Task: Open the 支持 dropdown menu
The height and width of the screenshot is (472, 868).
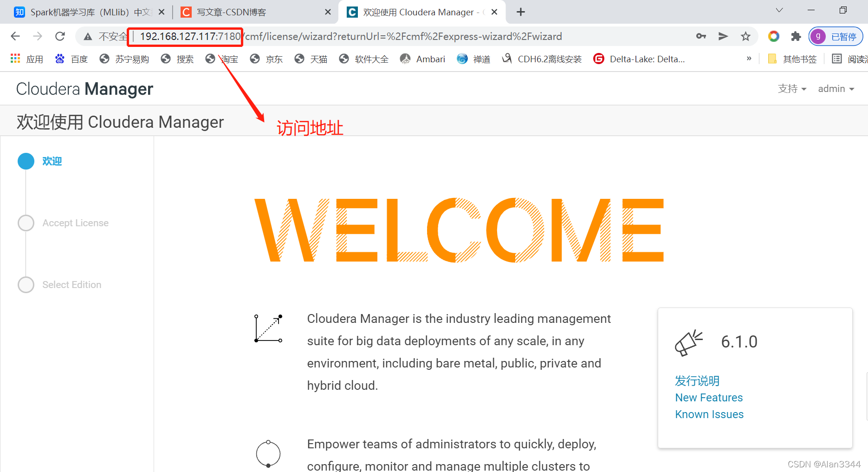Action: 792,89
